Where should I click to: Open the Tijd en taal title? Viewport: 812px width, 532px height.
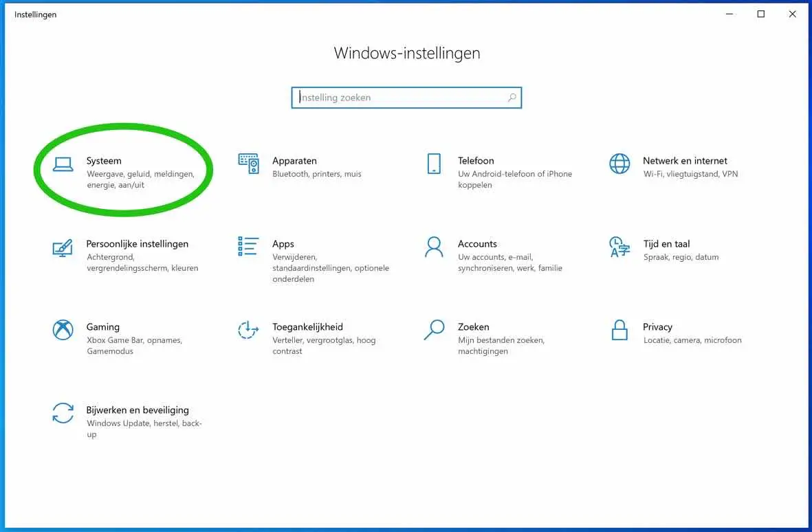pyautogui.click(x=666, y=244)
